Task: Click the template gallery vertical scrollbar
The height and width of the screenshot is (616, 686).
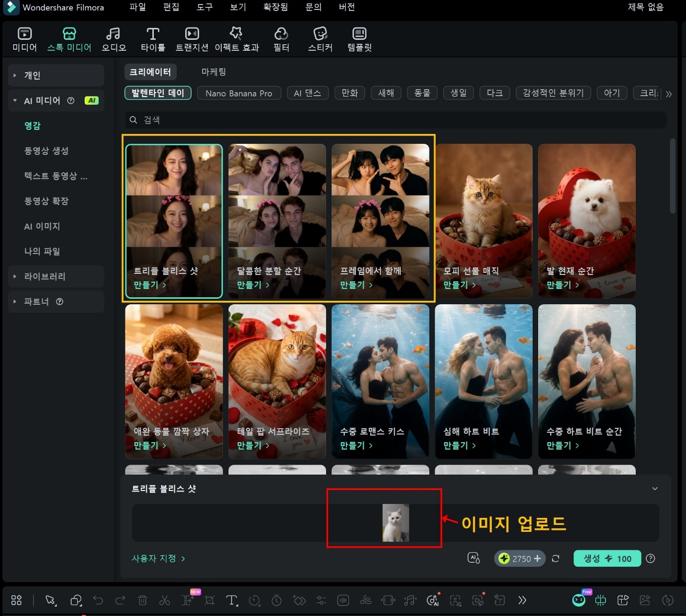Action: [673, 176]
